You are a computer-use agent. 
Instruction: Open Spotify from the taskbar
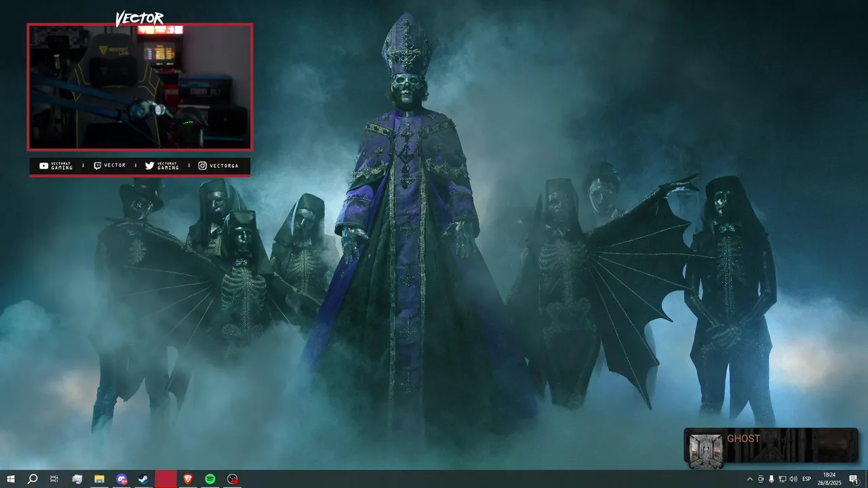pos(210,479)
